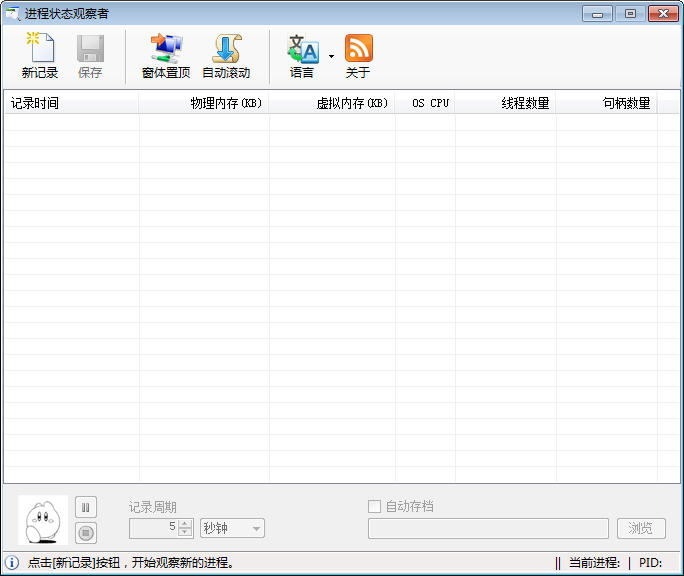Sort by 虚拟内存(KB) column header

(332, 103)
